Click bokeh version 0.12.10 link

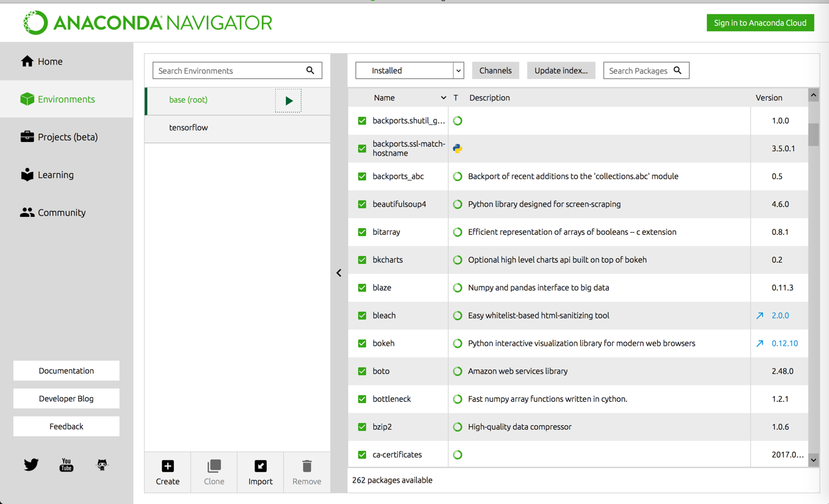[x=785, y=344]
